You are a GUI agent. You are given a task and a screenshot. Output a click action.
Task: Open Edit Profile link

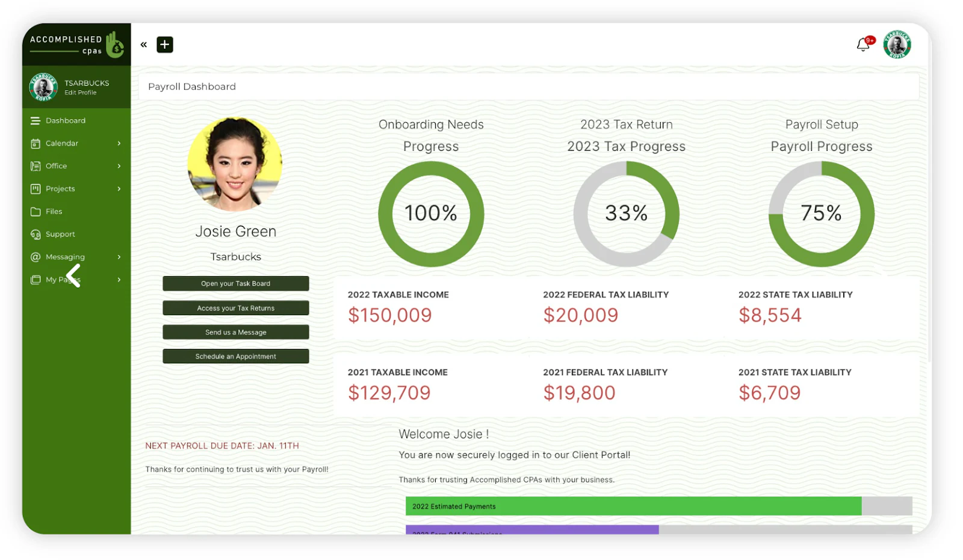81,93
